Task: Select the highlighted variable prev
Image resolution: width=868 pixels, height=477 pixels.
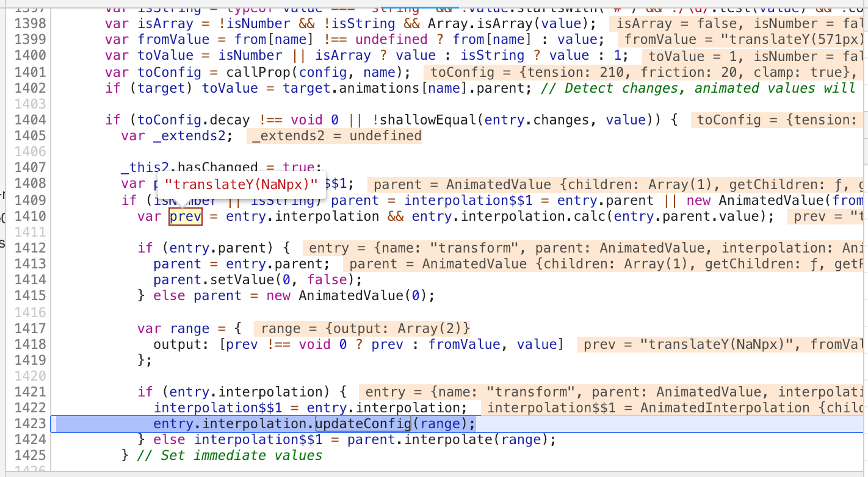Action: tap(185, 216)
